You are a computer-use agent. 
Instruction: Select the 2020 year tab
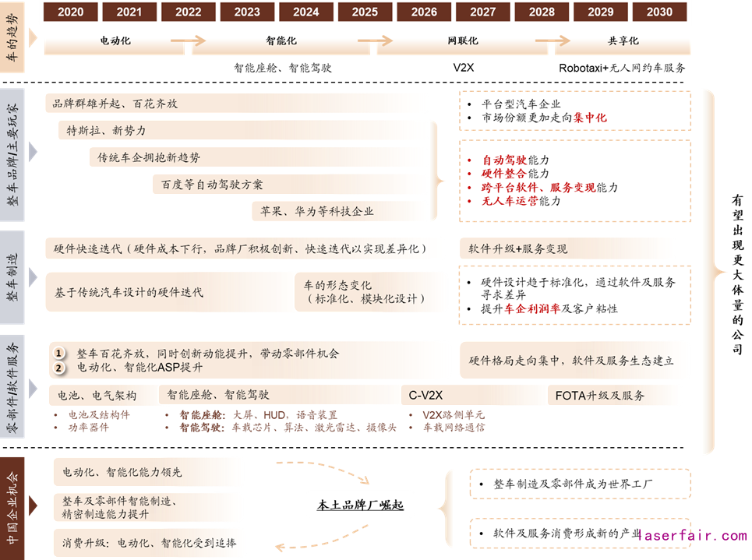click(71, 12)
